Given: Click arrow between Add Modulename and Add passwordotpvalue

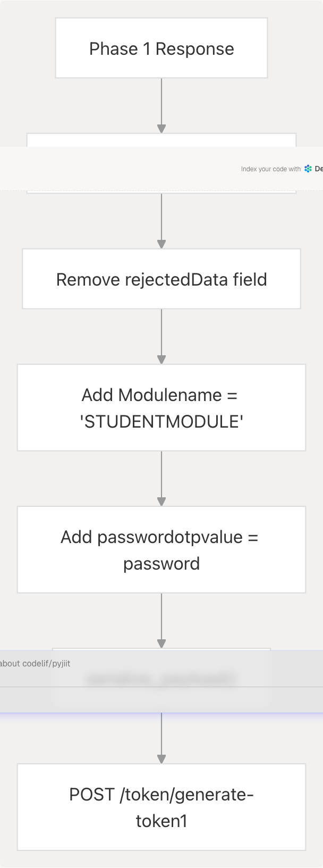Looking at the screenshot, I should pos(161,478).
